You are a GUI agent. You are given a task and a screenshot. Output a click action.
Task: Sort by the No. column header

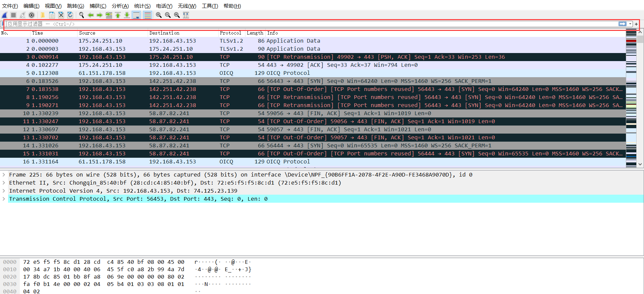(15, 33)
